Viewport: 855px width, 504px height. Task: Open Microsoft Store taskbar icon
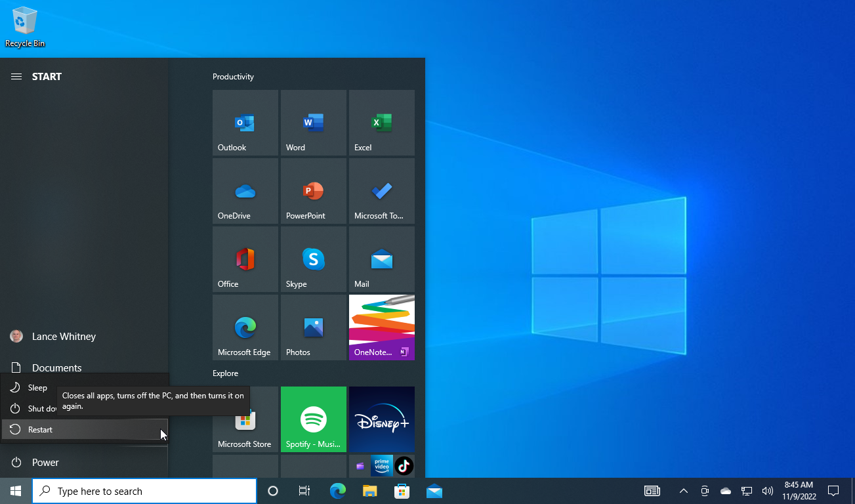click(402, 491)
